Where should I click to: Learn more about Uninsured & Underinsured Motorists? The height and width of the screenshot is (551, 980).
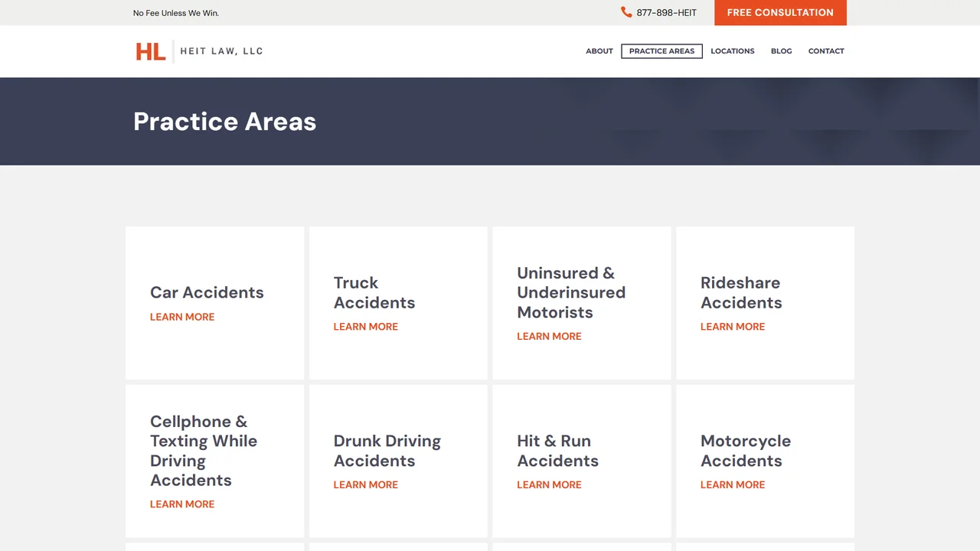click(x=549, y=337)
